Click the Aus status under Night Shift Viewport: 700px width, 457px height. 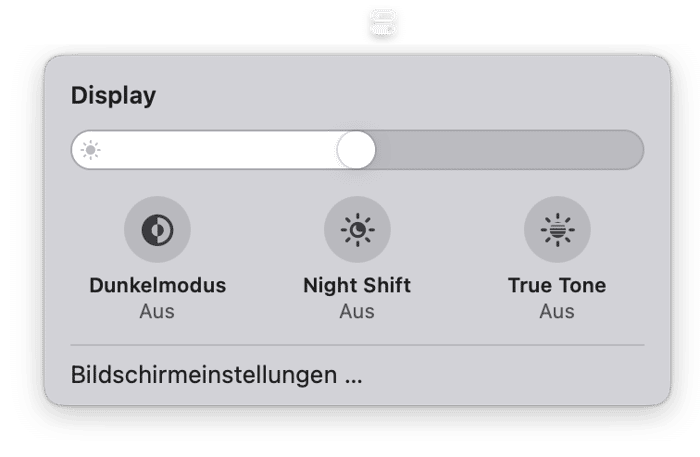pyautogui.click(x=357, y=311)
